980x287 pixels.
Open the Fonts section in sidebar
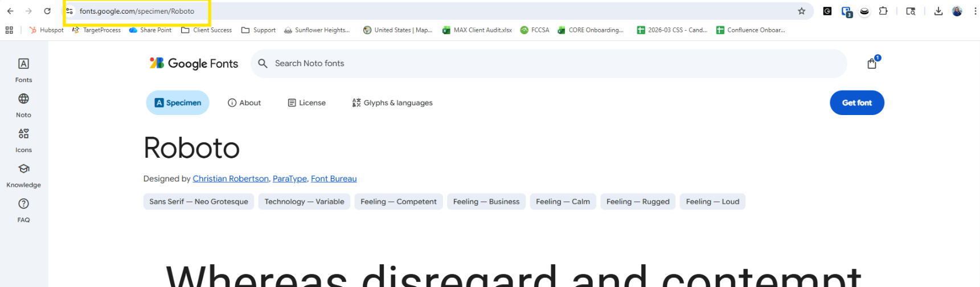pyautogui.click(x=23, y=69)
